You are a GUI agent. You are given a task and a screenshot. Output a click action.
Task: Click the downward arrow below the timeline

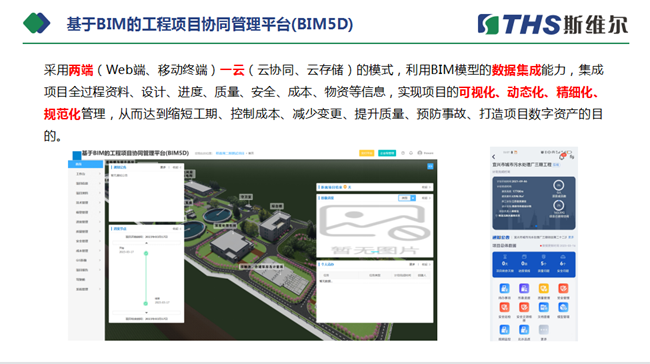pyautogui.click(x=146, y=313)
